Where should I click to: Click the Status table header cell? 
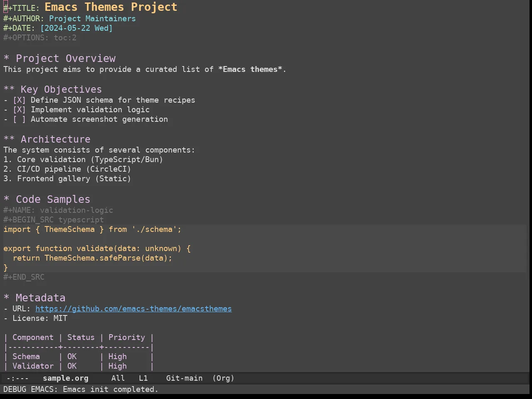point(81,337)
